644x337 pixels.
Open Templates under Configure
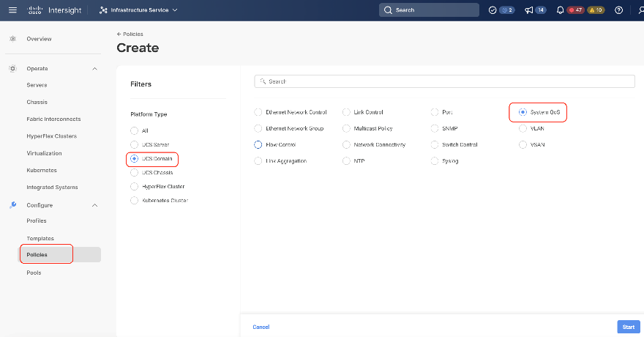click(x=40, y=238)
